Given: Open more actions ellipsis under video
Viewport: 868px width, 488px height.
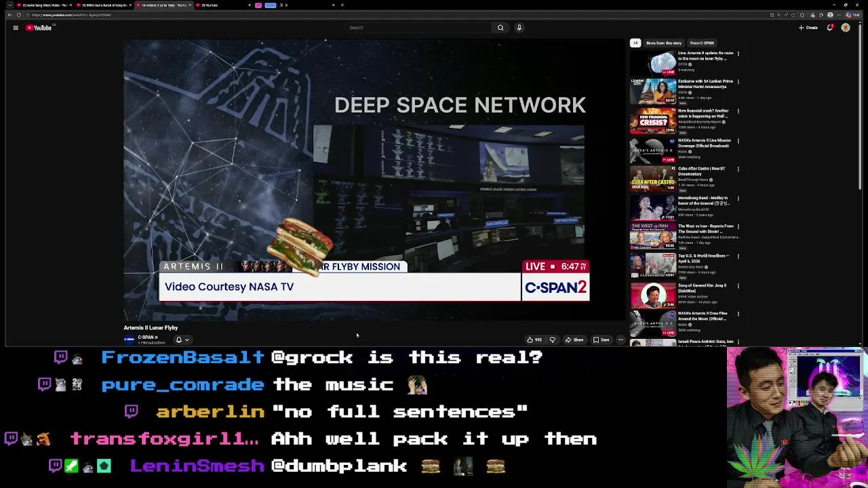Looking at the screenshot, I should [x=620, y=340].
